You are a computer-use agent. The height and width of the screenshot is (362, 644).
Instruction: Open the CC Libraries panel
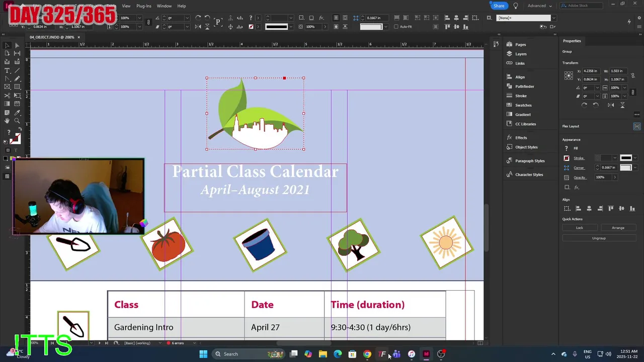(x=525, y=124)
